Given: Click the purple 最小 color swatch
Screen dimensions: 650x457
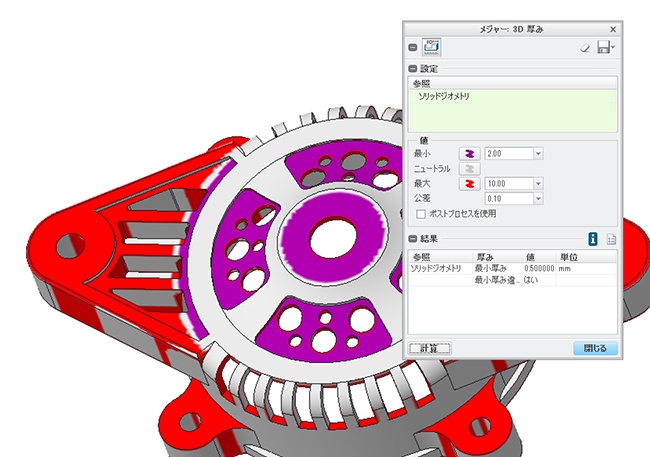Looking at the screenshot, I should coord(469,153).
